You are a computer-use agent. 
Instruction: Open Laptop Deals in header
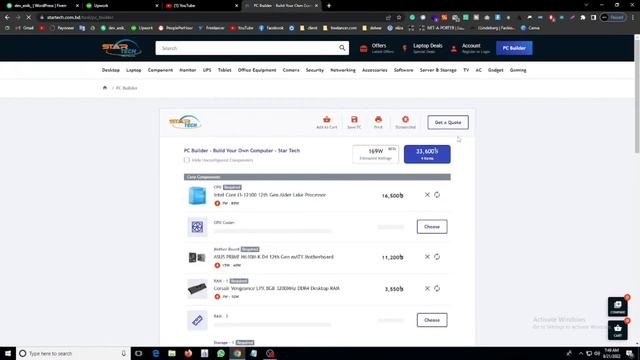422,48
